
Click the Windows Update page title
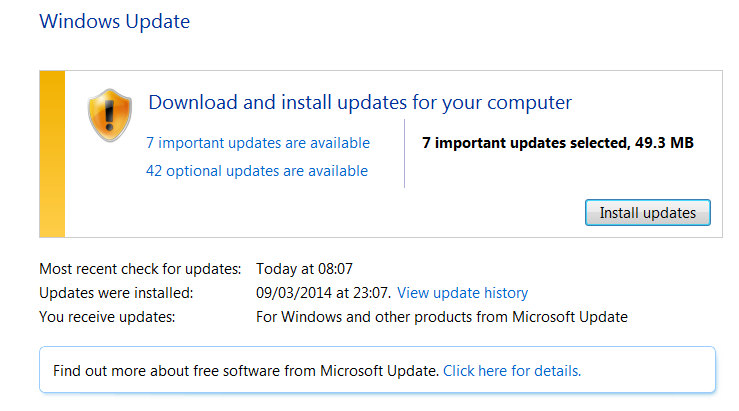click(115, 22)
